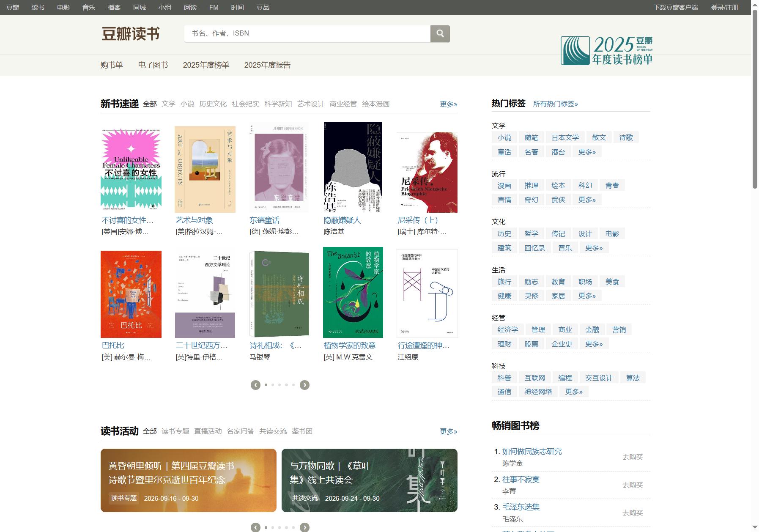Click the 神经网络 tag

point(538,392)
